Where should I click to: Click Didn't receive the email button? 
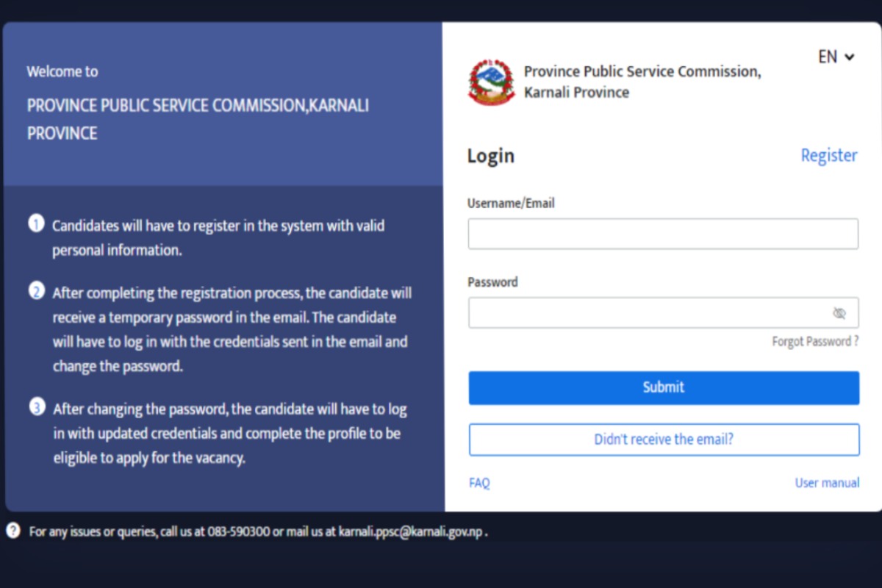click(x=664, y=440)
